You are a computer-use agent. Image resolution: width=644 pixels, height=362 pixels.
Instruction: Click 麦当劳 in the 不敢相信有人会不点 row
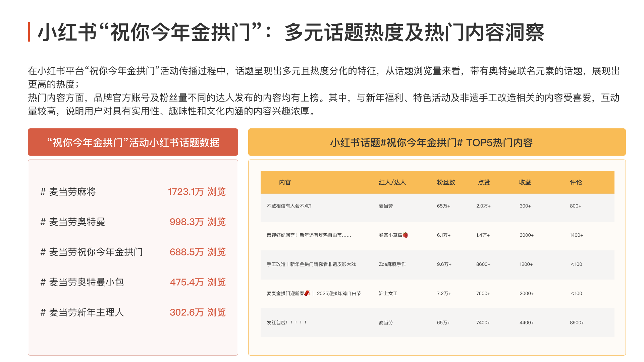click(386, 206)
